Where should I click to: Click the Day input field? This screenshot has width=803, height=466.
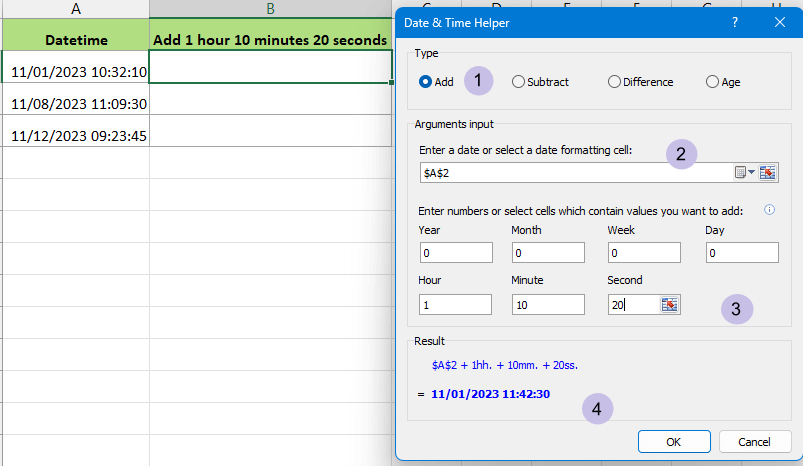coord(742,253)
